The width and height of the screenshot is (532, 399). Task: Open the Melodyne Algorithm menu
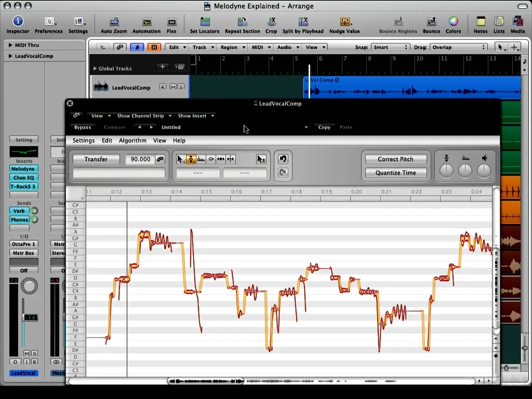(132, 140)
